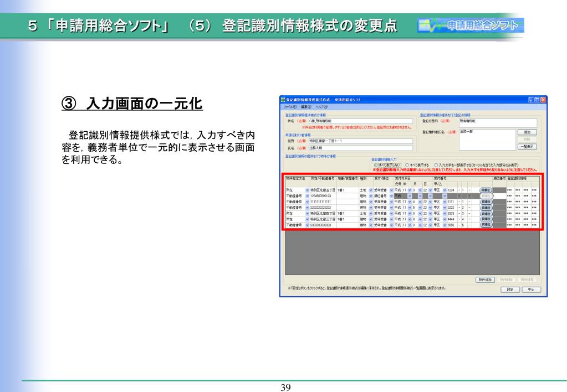
Task: Click 同順位 button in the 3333 row
Action: pos(486,214)
